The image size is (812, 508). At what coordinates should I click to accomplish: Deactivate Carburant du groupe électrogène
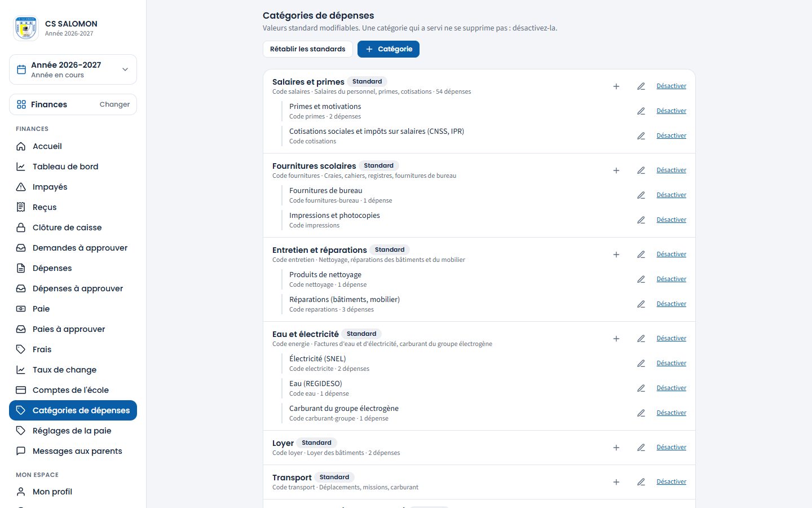coord(672,413)
